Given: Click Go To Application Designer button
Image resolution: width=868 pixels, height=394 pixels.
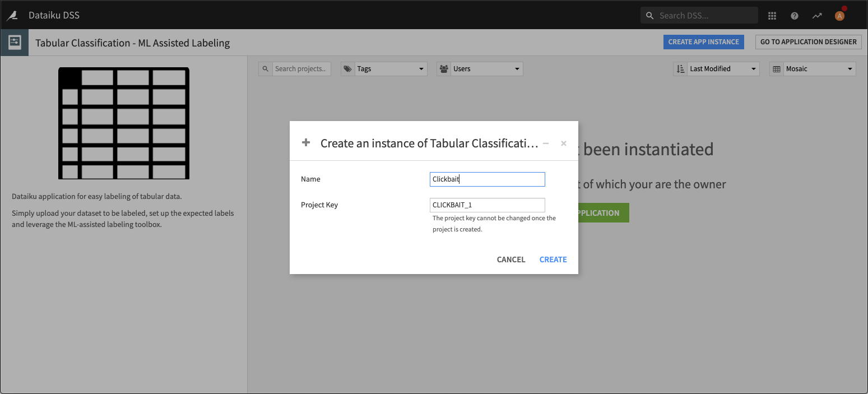Looking at the screenshot, I should [x=809, y=42].
